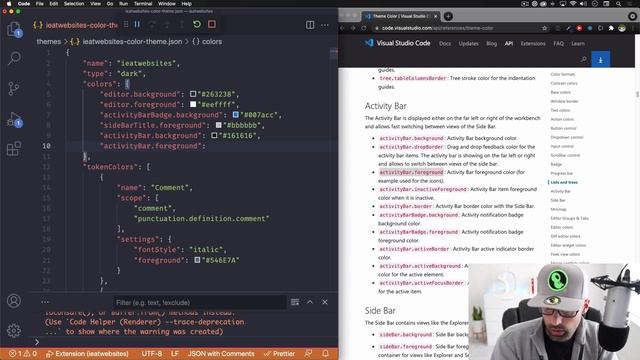Click the debug console prompt chevron
This screenshot has height=360, width=640.
pyautogui.click(x=37, y=342)
